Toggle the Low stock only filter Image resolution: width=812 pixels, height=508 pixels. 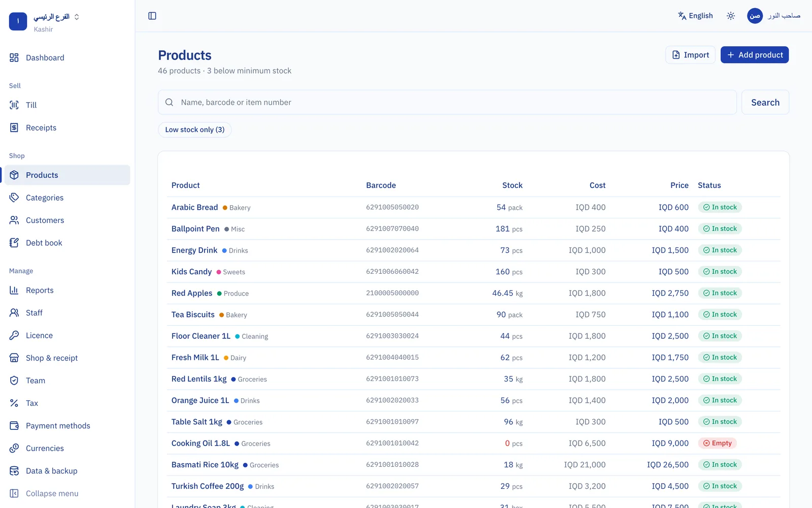point(195,130)
